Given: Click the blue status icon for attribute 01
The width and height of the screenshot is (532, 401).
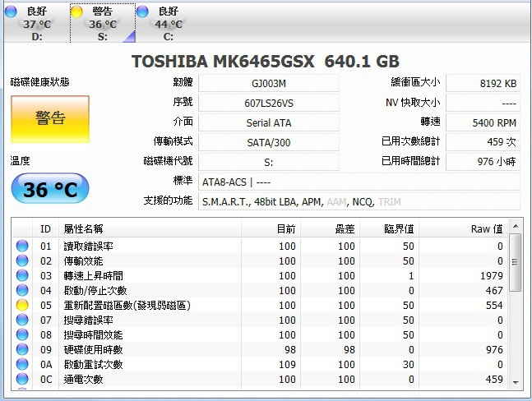Looking at the screenshot, I should pyautogui.click(x=22, y=246).
